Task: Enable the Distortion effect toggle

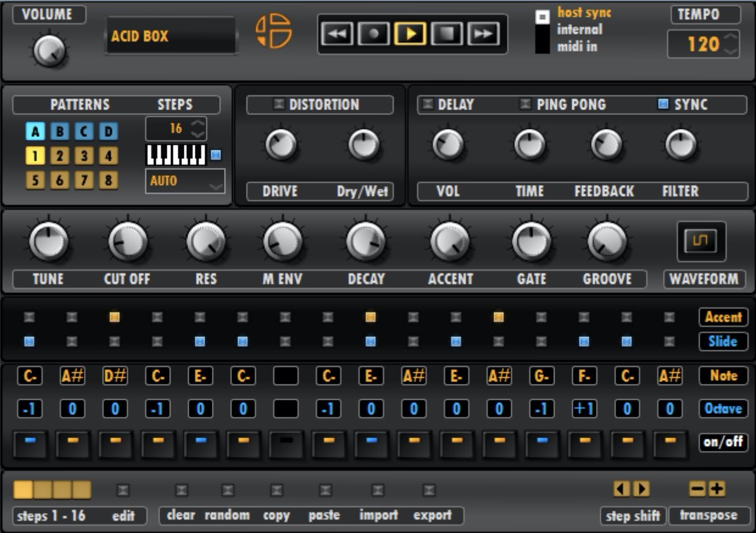Action: 279,104
